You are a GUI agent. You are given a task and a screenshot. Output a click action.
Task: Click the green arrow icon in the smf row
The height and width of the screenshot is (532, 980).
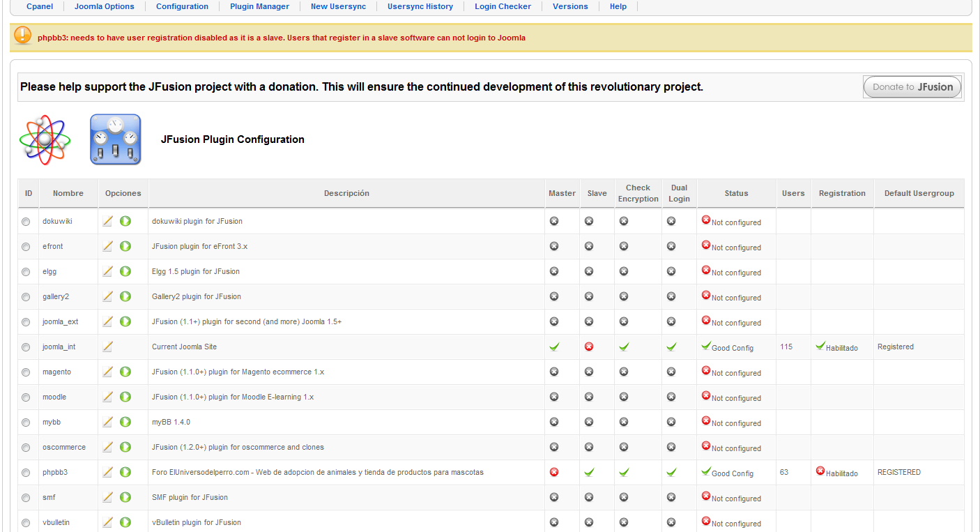point(125,497)
